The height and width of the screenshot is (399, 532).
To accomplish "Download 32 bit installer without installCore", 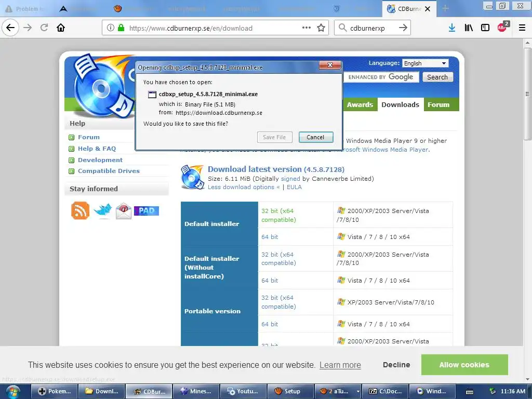I will pos(278,259).
